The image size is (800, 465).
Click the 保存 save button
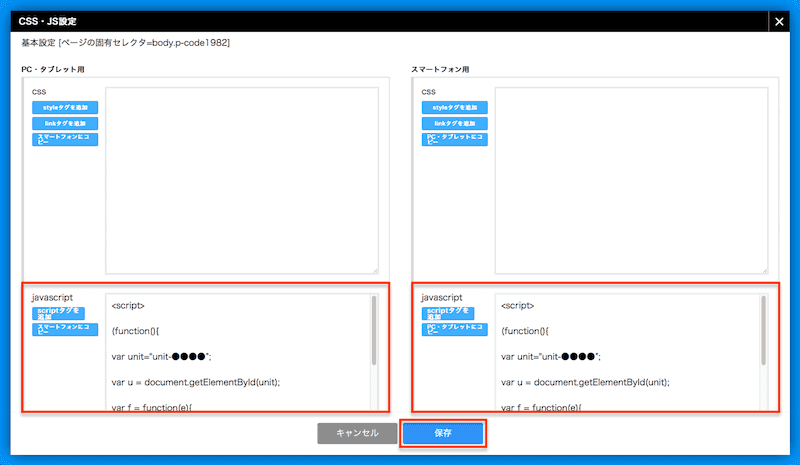click(x=443, y=433)
